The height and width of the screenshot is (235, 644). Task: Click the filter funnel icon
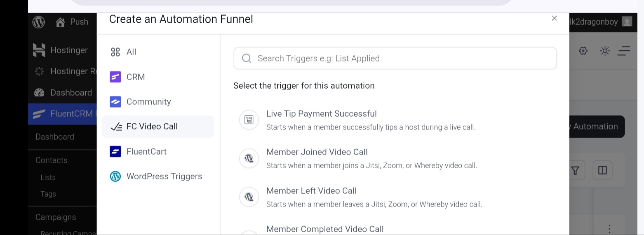(x=575, y=170)
